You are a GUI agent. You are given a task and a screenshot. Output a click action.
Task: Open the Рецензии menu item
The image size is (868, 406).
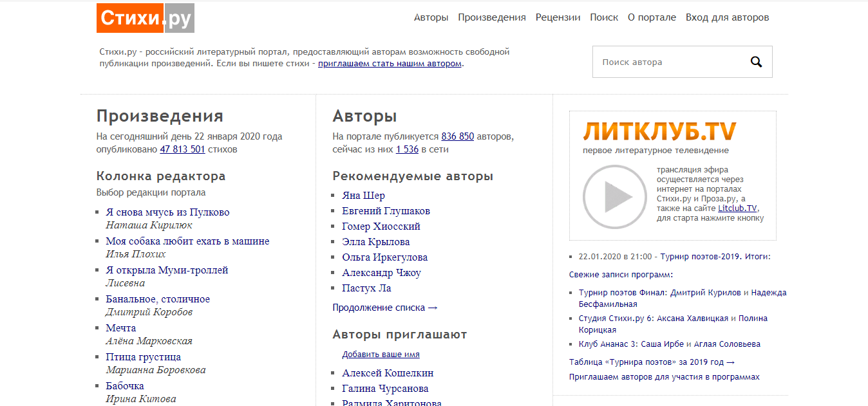tap(558, 17)
